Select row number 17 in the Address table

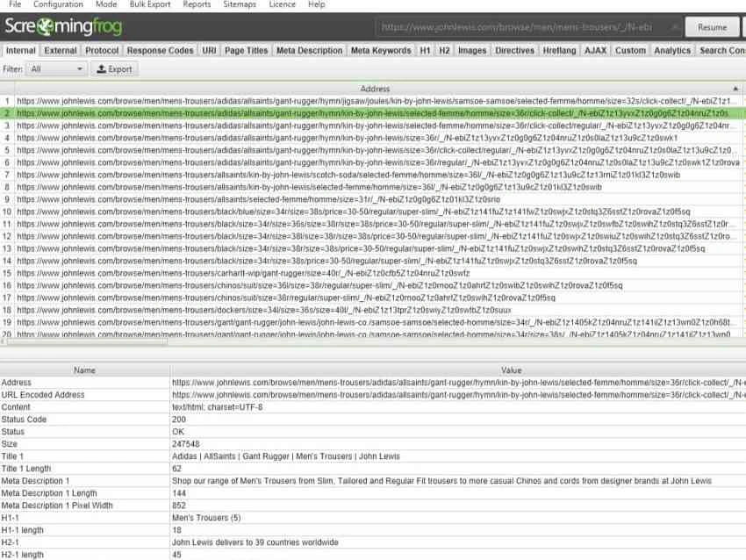[374, 298]
